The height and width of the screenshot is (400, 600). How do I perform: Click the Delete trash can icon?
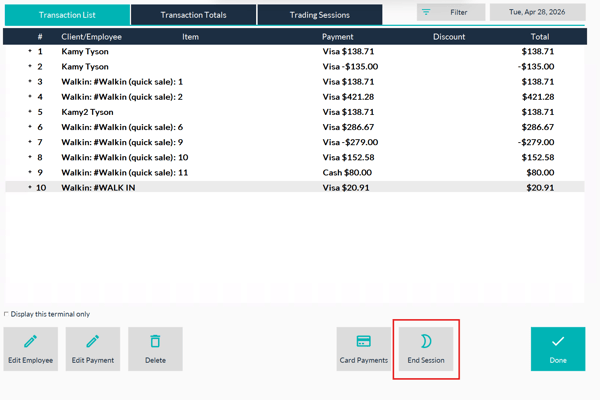[155, 341]
